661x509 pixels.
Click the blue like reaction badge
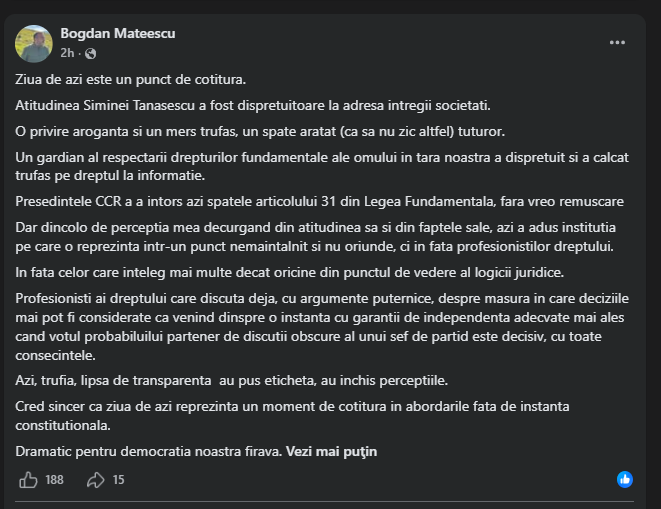tap(625, 479)
